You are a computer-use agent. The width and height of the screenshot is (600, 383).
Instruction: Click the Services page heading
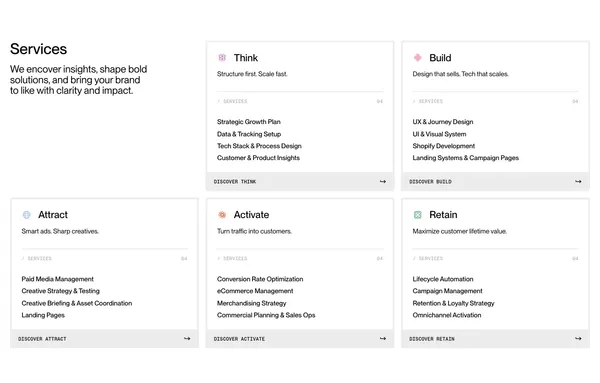click(38, 49)
